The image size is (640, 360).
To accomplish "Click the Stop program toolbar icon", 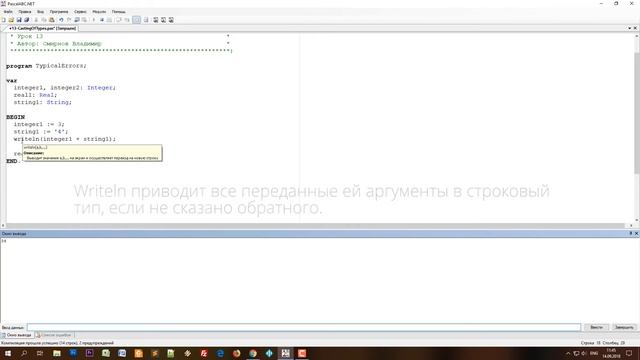I will [102, 20].
